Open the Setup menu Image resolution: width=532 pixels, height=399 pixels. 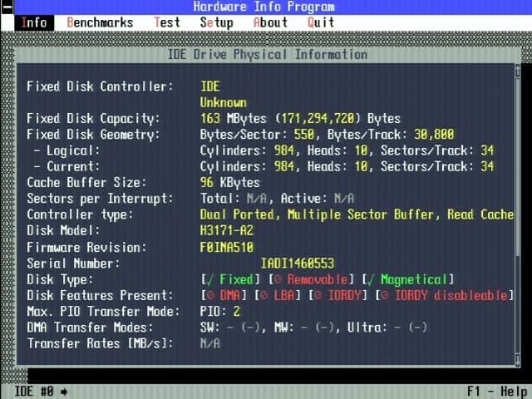pyautogui.click(x=216, y=22)
